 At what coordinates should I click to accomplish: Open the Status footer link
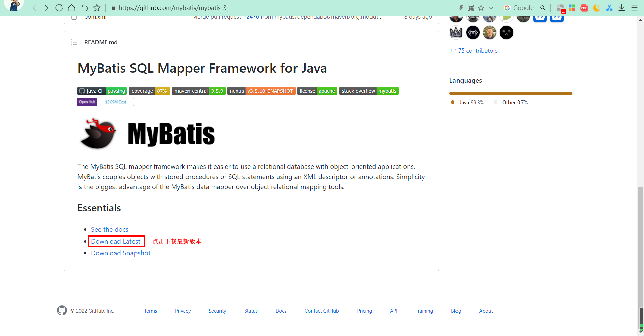tap(251, 311)
